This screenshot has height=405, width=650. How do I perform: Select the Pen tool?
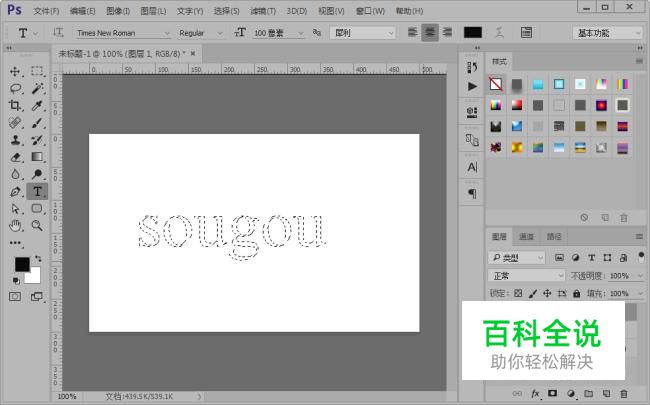[x=15, y=192]
